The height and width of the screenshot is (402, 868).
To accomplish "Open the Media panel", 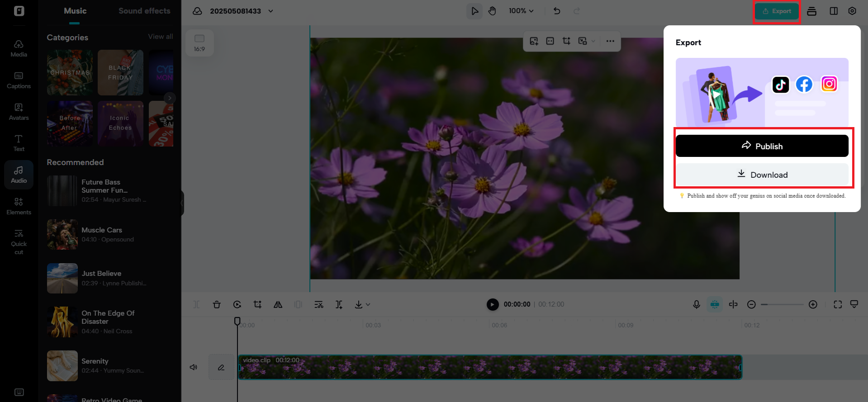I will pyautogui.click(x=19, y=48).
